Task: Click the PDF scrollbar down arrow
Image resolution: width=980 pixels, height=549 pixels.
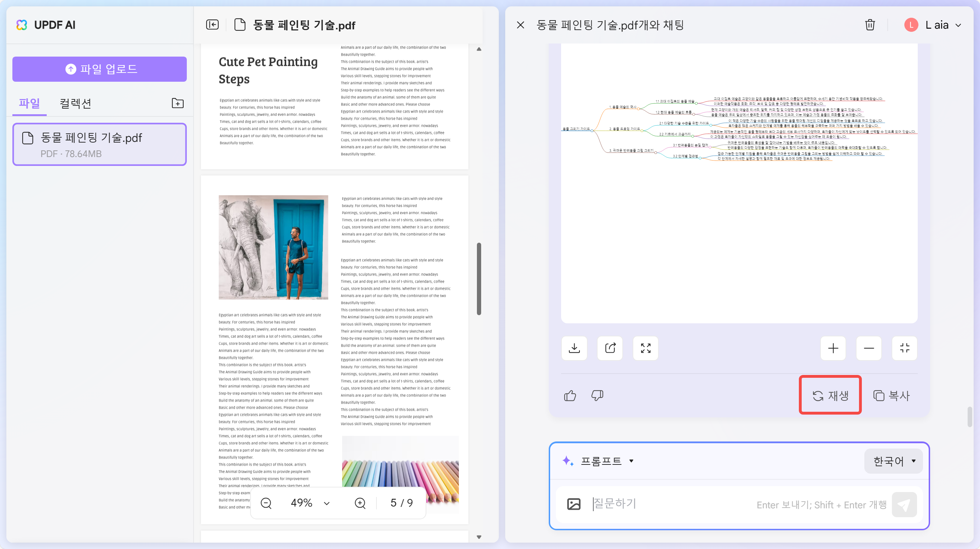Action: pyautogui.click(x=479, y=537)
